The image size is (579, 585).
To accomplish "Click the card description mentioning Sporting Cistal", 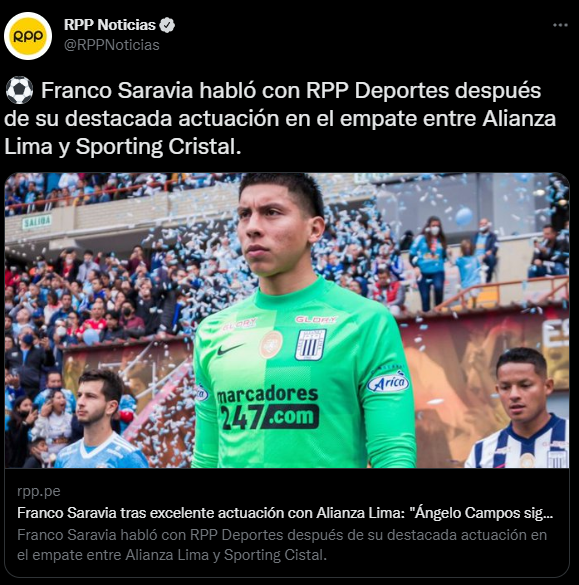I will [x=282, y=545].
